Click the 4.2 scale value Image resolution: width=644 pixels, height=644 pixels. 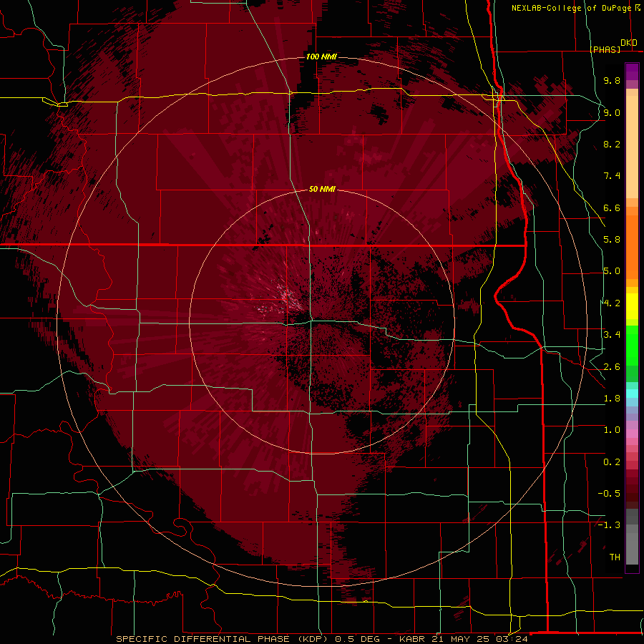click(612, 303)
